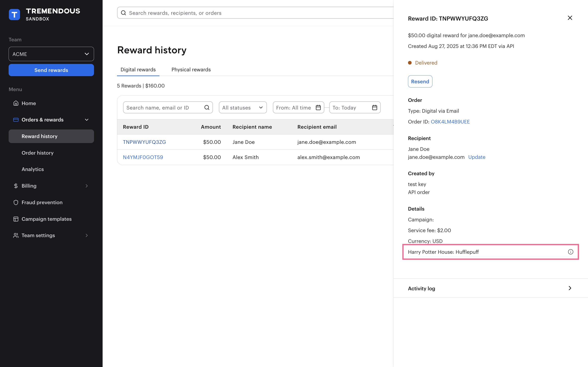Viewport: 588px width, 367px height.
Task: Open the To date calendar icon
Action: coord(374,107)
